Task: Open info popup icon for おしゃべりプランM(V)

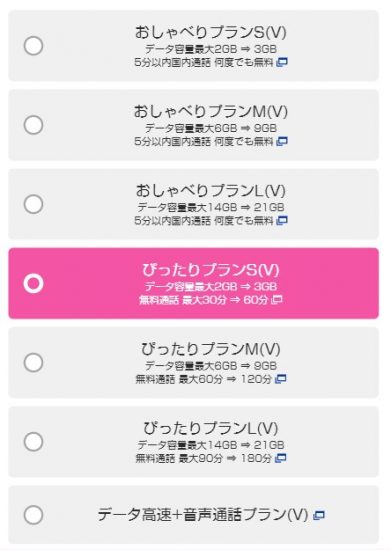Action: click(282, 142)
